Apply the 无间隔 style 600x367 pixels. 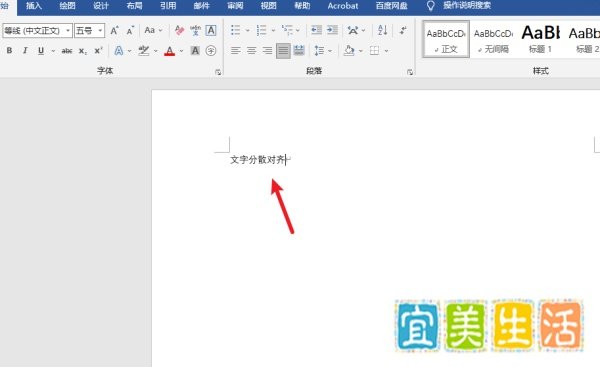click(x=493, y=39)
